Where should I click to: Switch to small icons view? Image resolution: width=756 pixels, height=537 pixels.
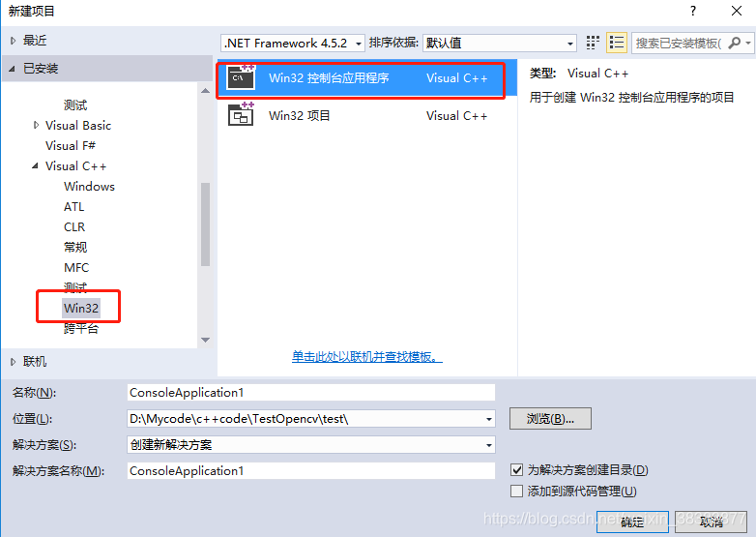click(x=593, y=43)
